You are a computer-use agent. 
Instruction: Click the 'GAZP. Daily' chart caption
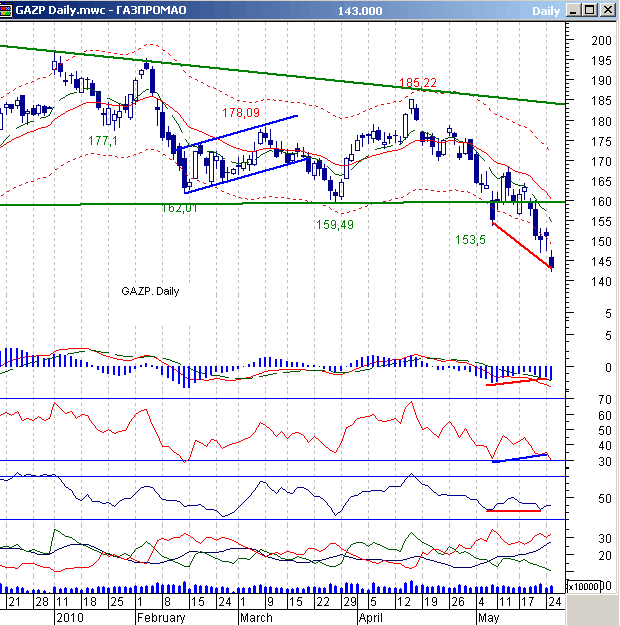click(x=150, y=291)
